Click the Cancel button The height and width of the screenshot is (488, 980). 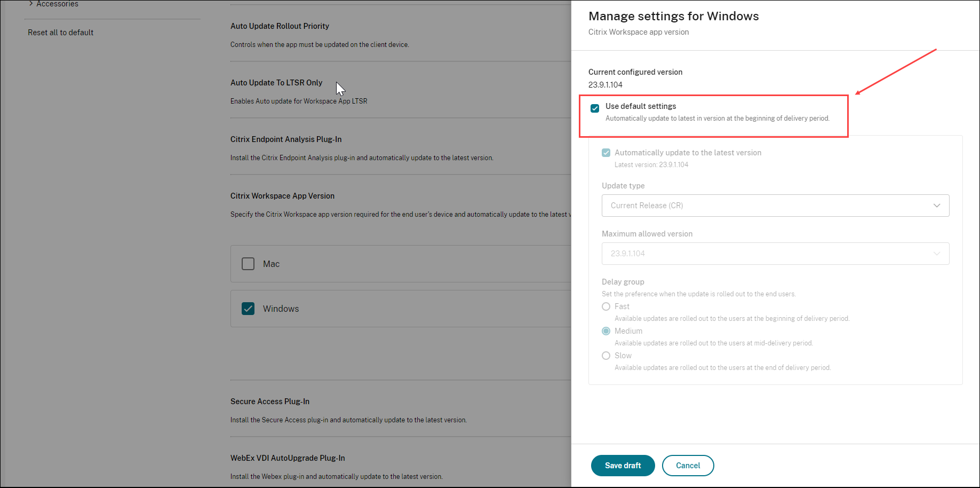coord(688,466)
